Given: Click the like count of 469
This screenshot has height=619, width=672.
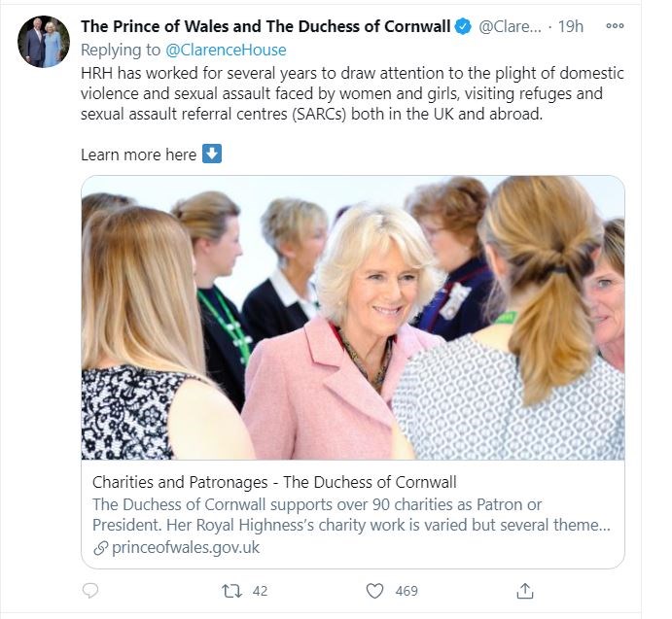Looking at the screenshot, I should tap(407, 590).
